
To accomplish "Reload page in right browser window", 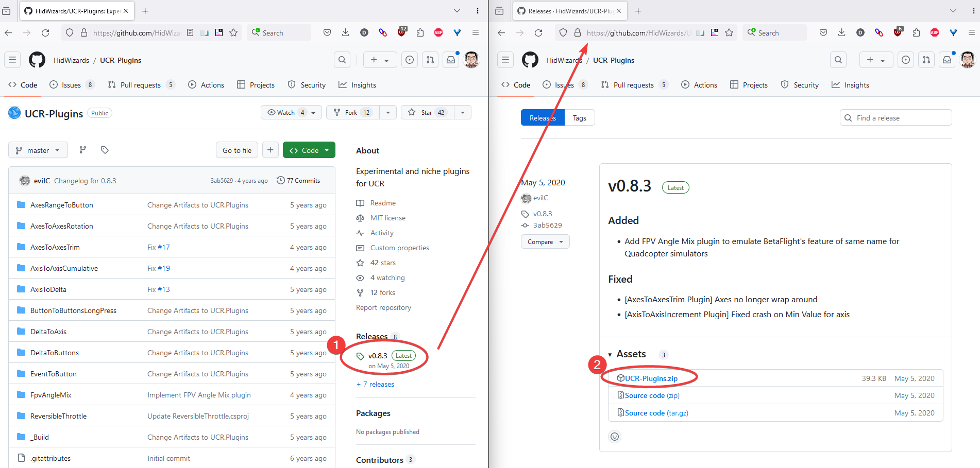I will [x=538, y=32].
